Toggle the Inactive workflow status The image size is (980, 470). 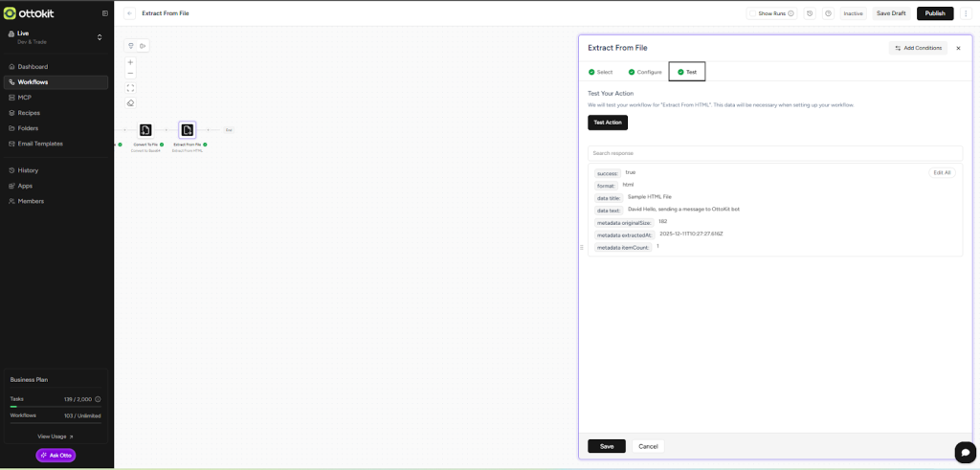(x=853, y=13)
